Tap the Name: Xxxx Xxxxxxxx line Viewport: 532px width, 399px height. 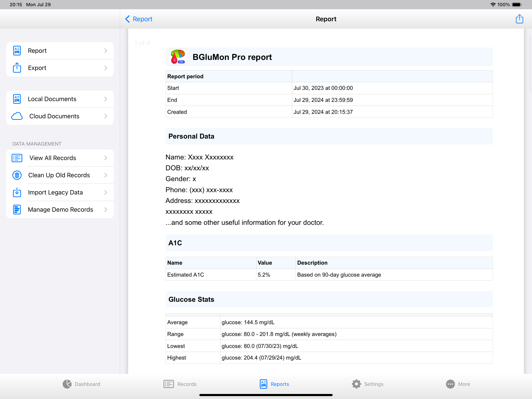(199, 157)
